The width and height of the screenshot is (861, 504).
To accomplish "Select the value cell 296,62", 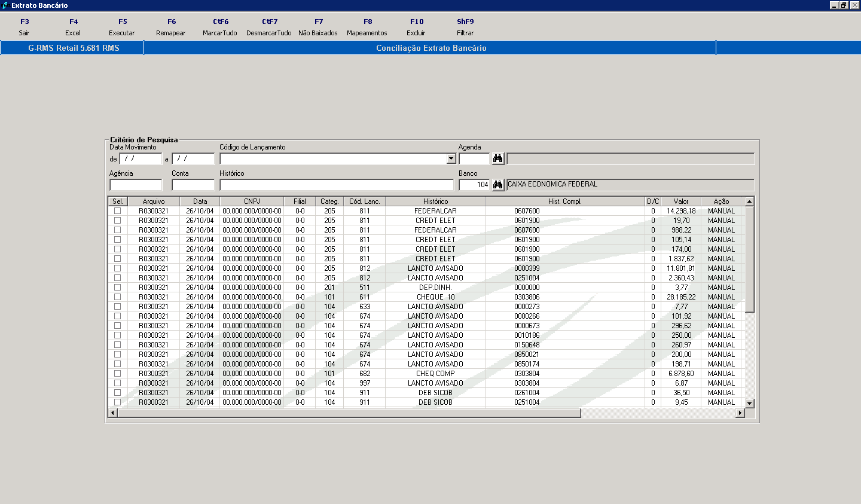I will coord(681,325).
